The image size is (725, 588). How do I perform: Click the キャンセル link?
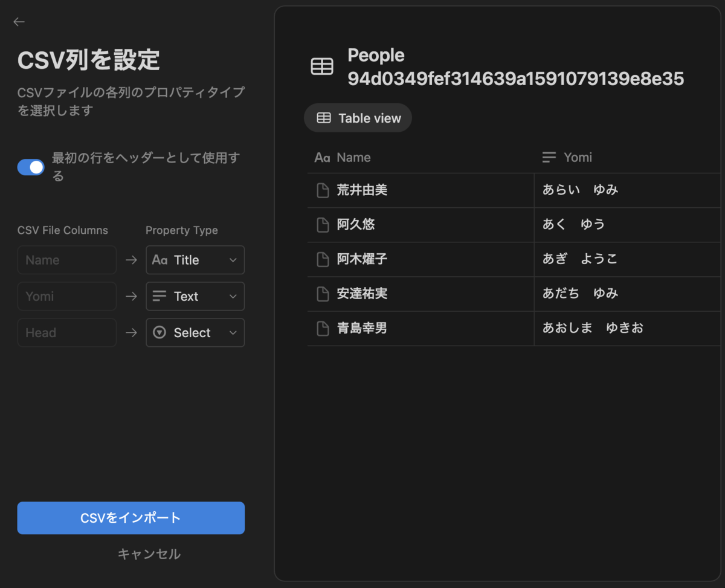click(149, 554)
